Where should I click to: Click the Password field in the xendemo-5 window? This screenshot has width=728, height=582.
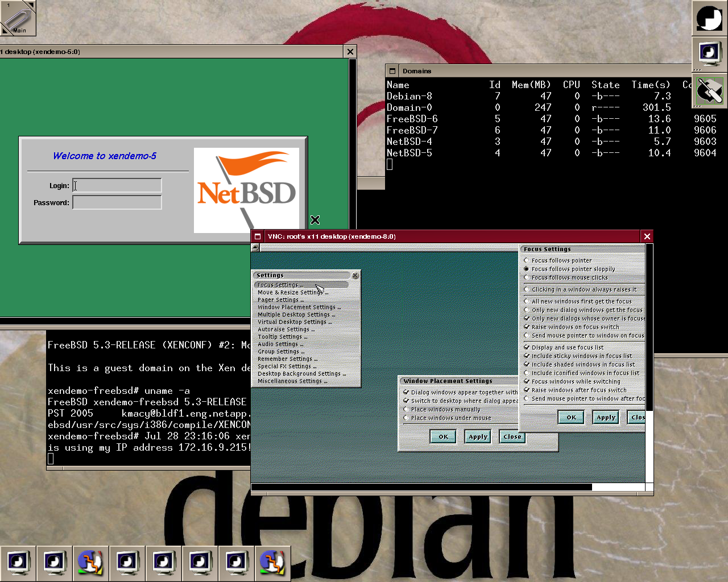117,202
